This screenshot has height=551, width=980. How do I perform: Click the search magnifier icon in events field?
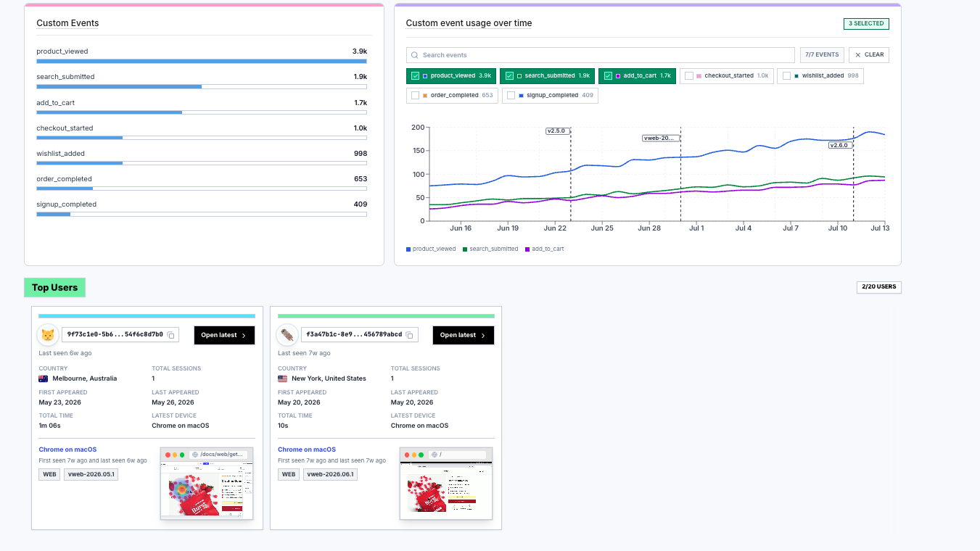coord(415,55)
